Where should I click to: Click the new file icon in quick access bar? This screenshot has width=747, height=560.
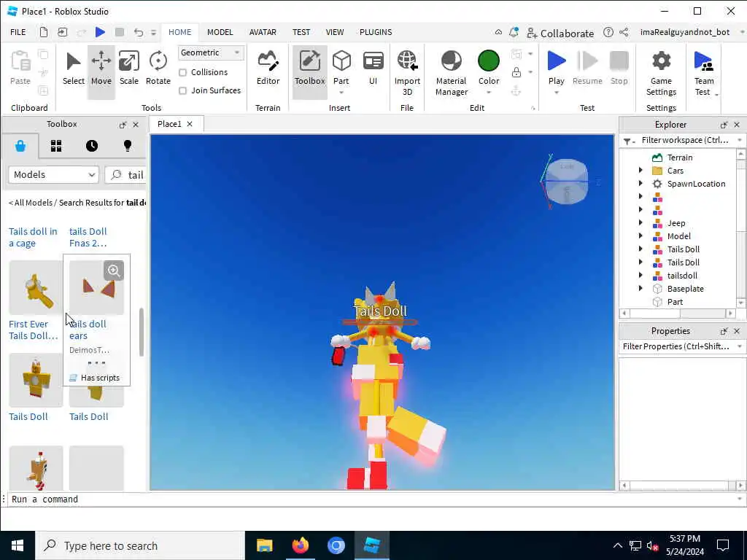43,32
